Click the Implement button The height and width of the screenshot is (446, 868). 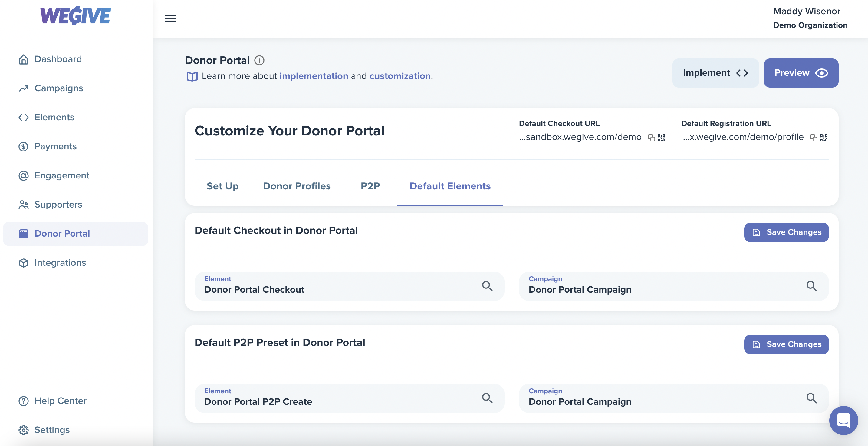tap(715, 73)
